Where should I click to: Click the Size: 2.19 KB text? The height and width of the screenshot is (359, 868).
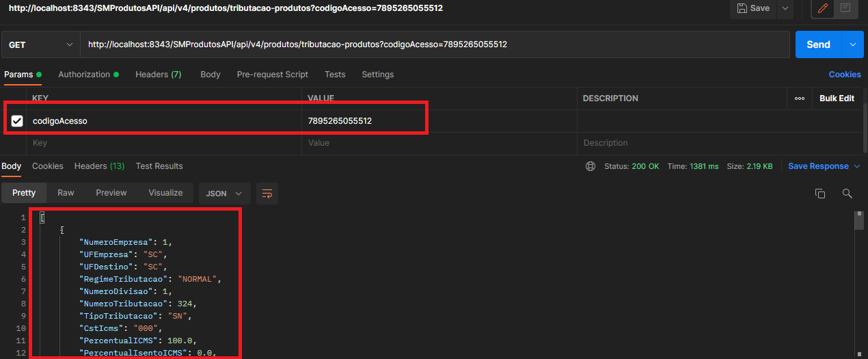750,166
